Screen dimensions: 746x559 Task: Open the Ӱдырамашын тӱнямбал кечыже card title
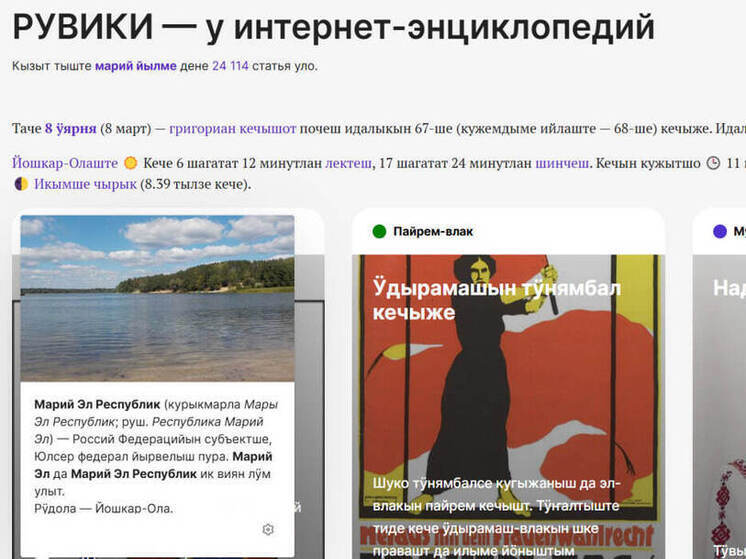pyautogui.click(x=496, y=300)
